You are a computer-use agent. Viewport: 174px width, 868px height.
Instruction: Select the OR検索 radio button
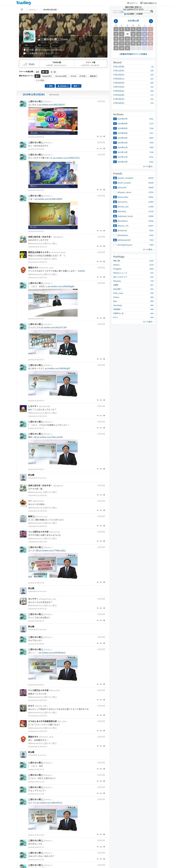point(135,14)
